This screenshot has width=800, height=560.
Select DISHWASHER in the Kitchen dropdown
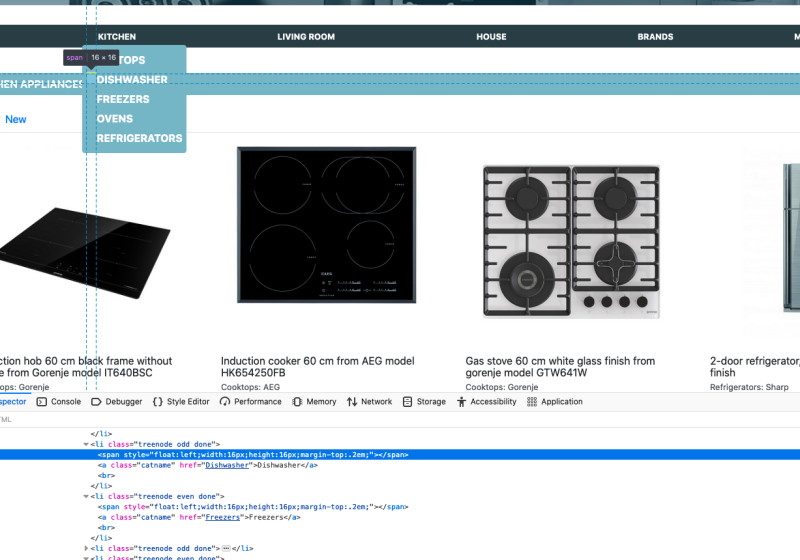(132, 80)
